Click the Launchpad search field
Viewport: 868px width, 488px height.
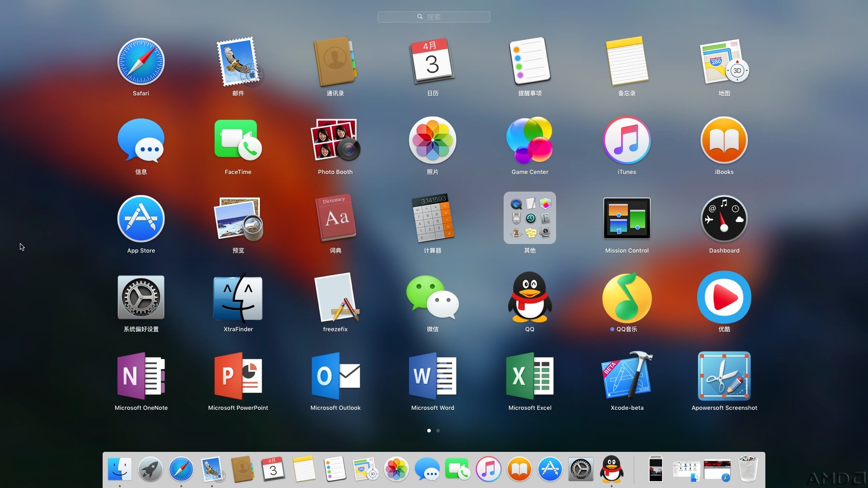coord(434,17)
